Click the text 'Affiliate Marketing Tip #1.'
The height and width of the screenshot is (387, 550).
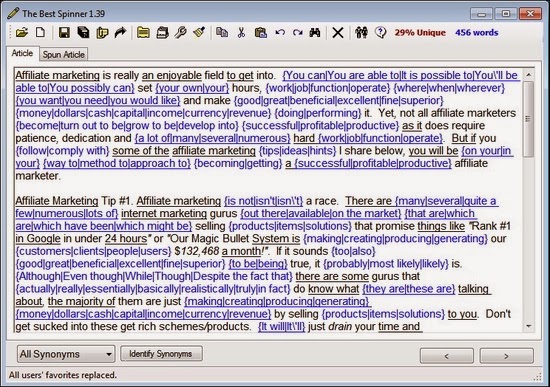click(x=74, y=201)
